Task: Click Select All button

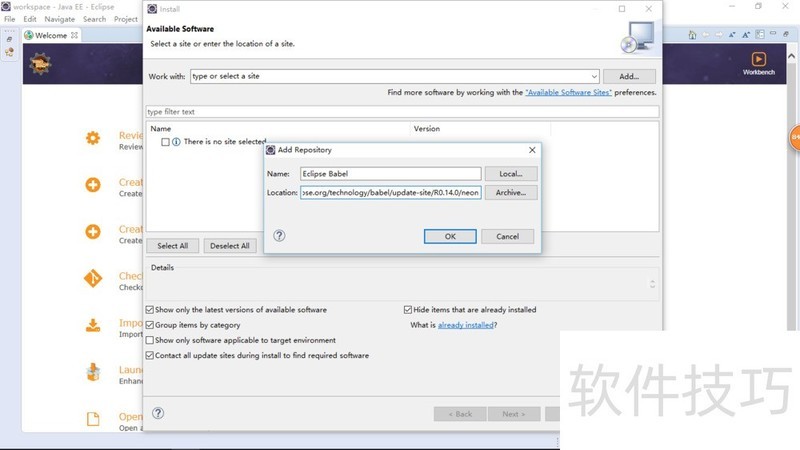Action: point(172,245)
